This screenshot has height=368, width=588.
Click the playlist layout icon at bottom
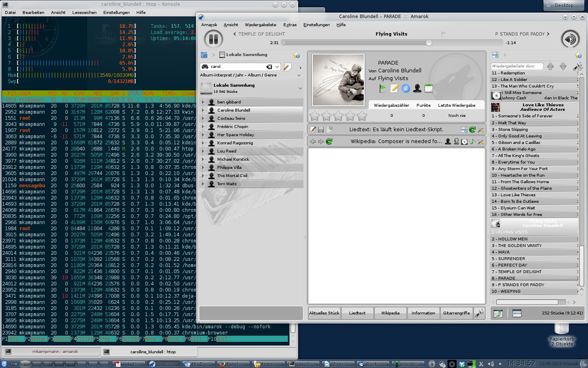coord(517,313)
